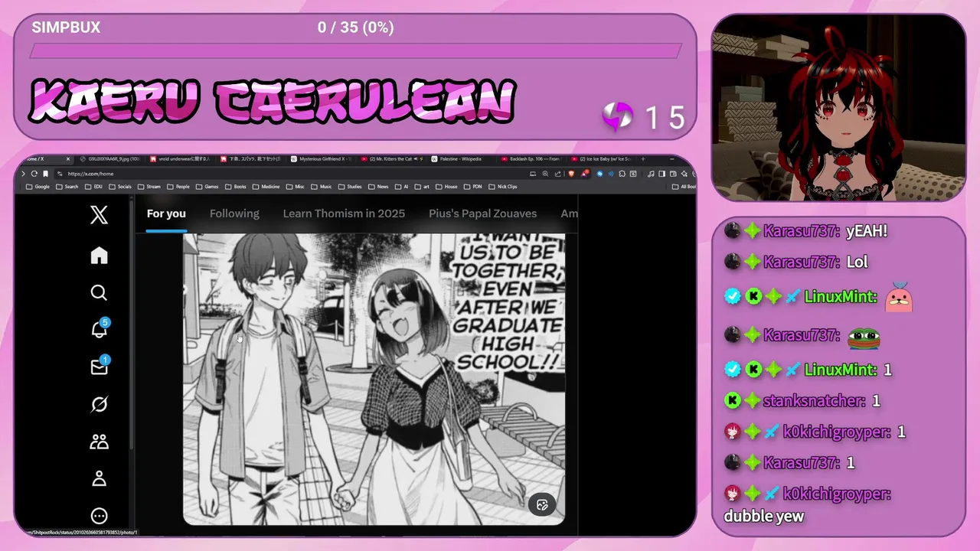
Task: Click the zoom magnifier icon in address bar
Action: (545, 174)
